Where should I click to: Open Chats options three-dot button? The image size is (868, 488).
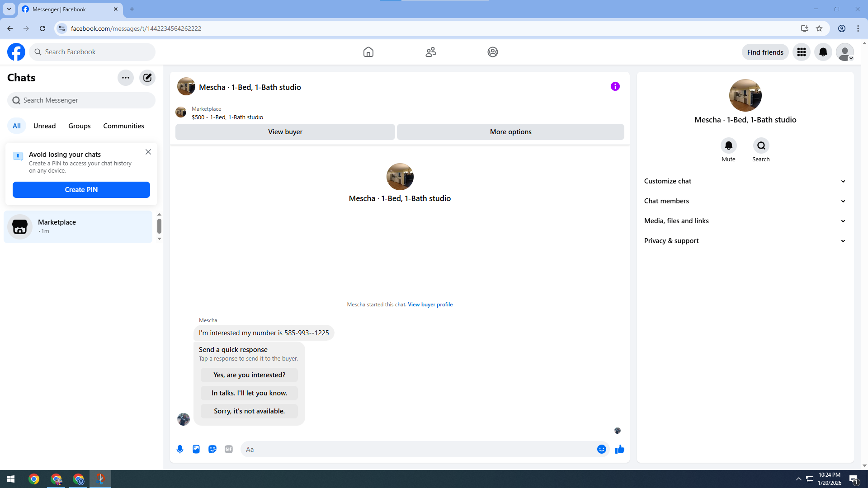point(126,78)
